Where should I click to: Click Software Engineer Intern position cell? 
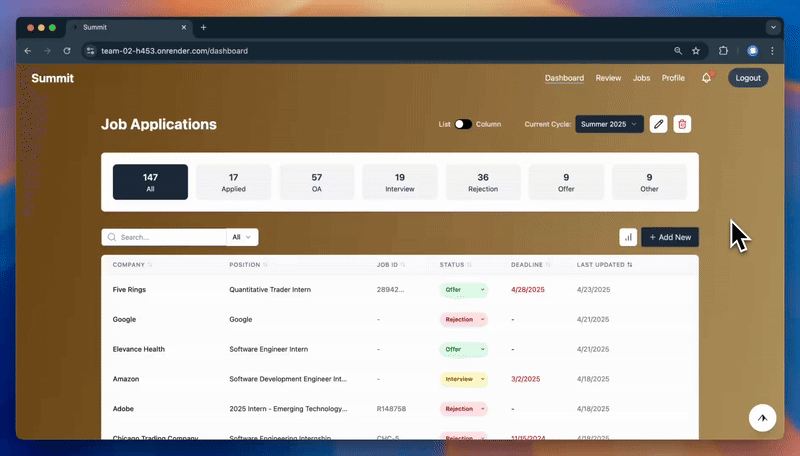click(x=268, y=349)
